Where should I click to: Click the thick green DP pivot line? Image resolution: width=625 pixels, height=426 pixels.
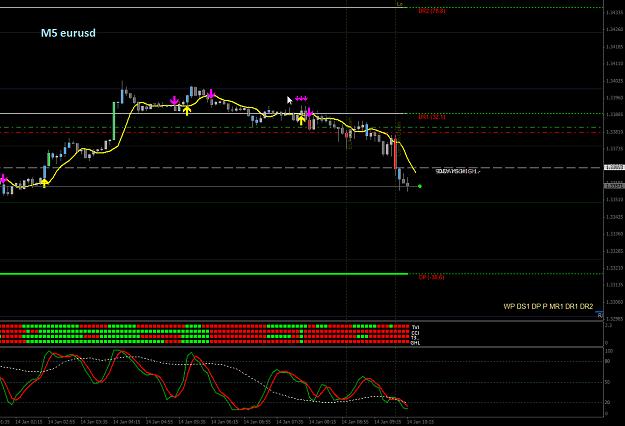click(204, 274)
